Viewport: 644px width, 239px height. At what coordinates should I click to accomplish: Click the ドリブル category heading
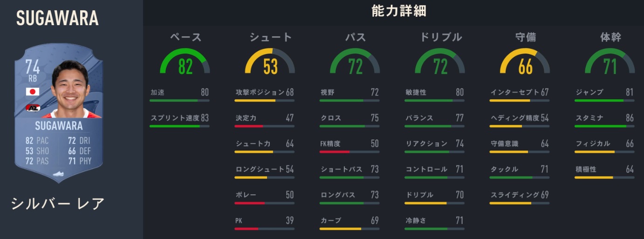[x=440, y=37]
